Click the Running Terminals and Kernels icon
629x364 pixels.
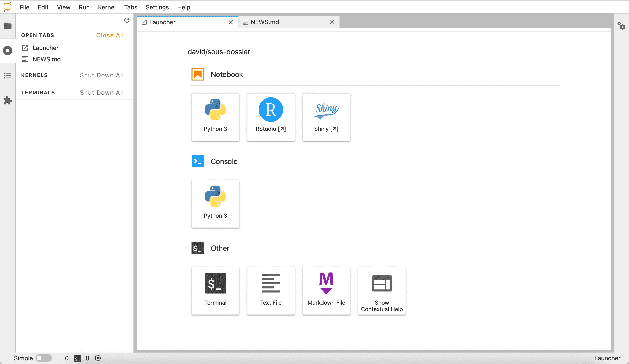[8, 51]
